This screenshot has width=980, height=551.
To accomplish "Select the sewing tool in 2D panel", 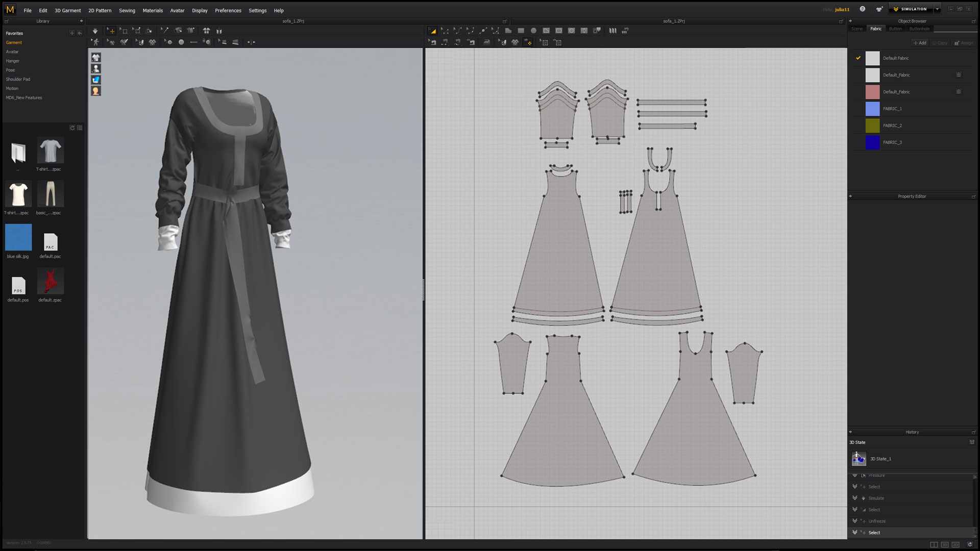I will (433, 42).
